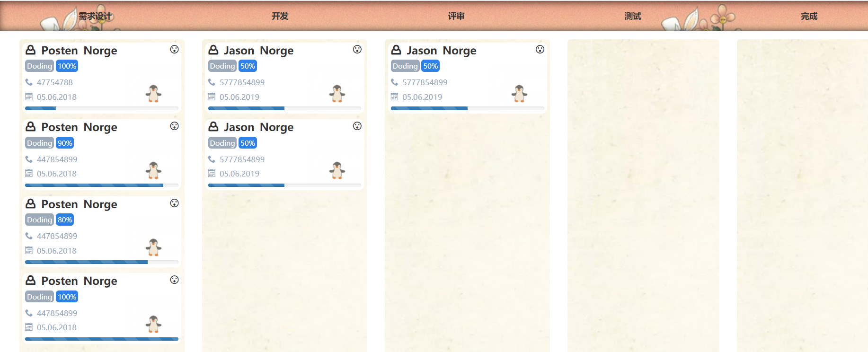Open the 需求设计 column header
The width and height of the screenshot is (868, 352).
point(95,16)
